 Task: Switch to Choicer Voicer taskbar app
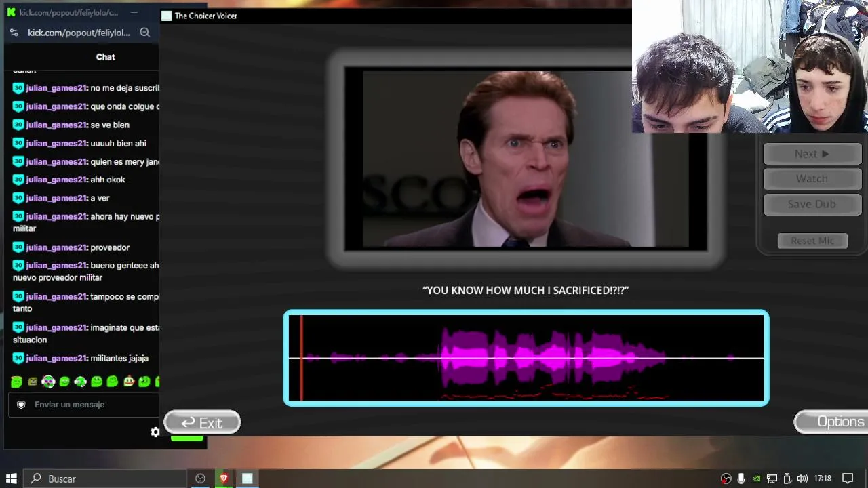[248, 479]
